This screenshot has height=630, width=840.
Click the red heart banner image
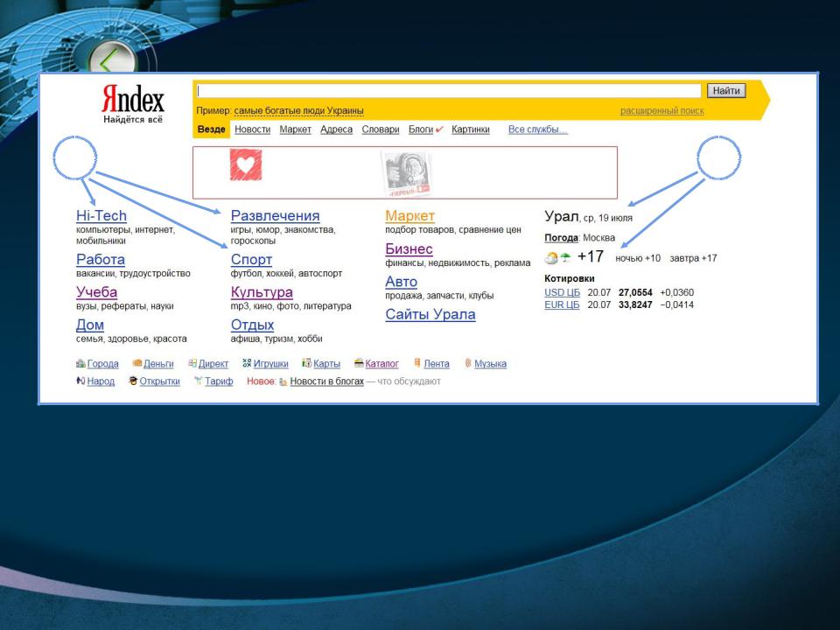pyautogui.click(x=246, y=164)
